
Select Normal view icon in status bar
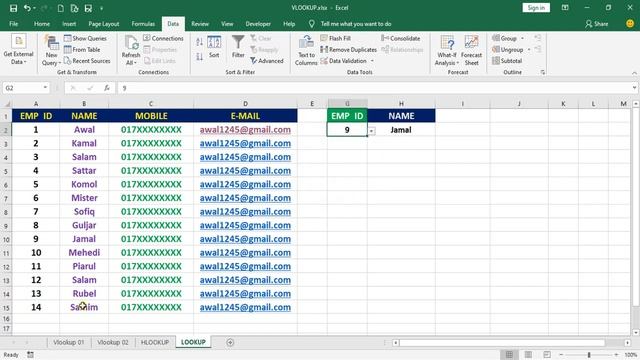pyautogui.click(x=509, y=355)
